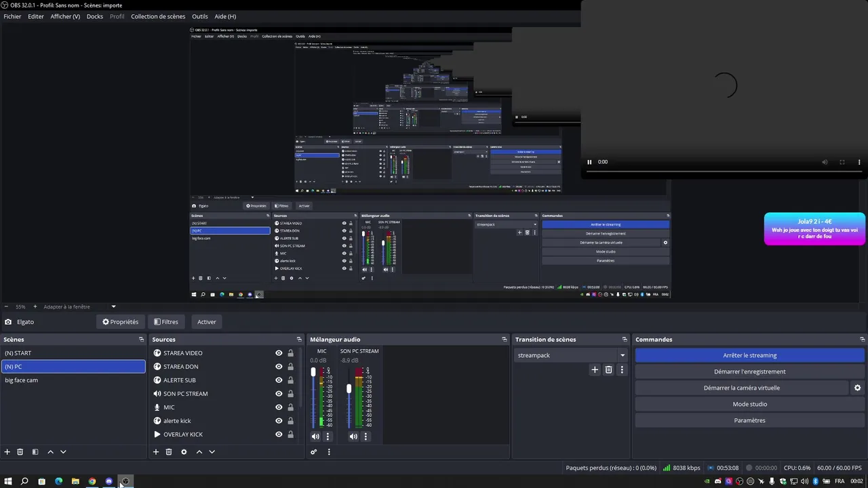The height and width of the screenshot is (488, 868).
Task: Open audio mixer panel options menu
Action: (329, 452)
